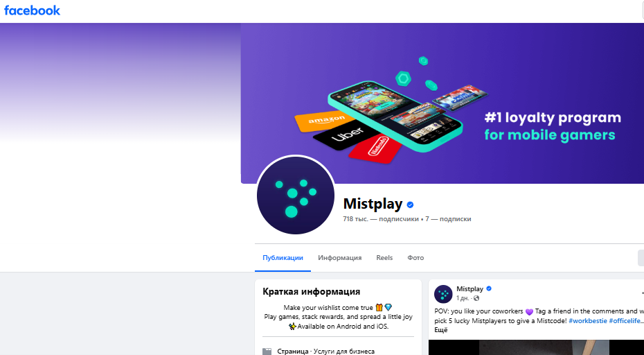Open the Mistplay cover photo
Screen dimensions: 644x355
[442, 103]
